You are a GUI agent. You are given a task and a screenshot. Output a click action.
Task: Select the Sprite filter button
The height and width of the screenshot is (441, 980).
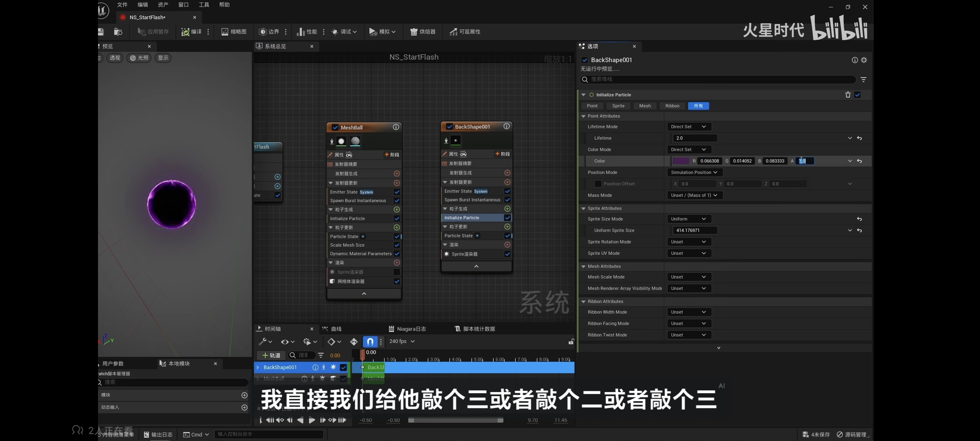tap(618, 106)
